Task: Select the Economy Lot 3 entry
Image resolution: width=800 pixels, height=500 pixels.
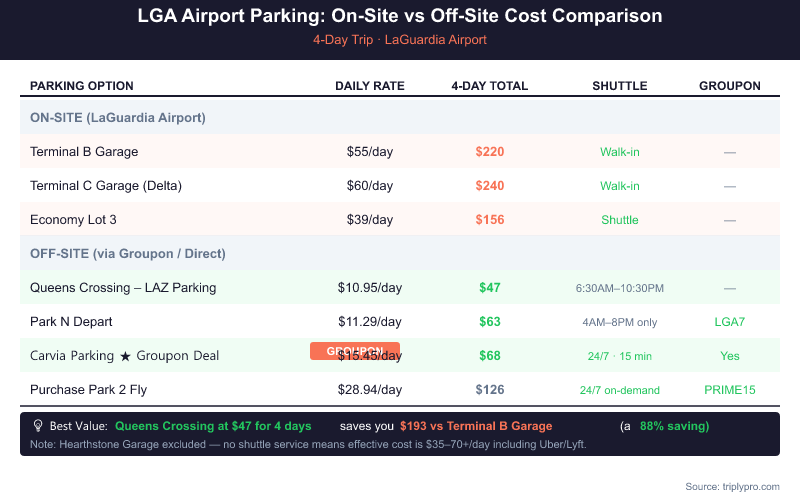Action: pos(73,220)
